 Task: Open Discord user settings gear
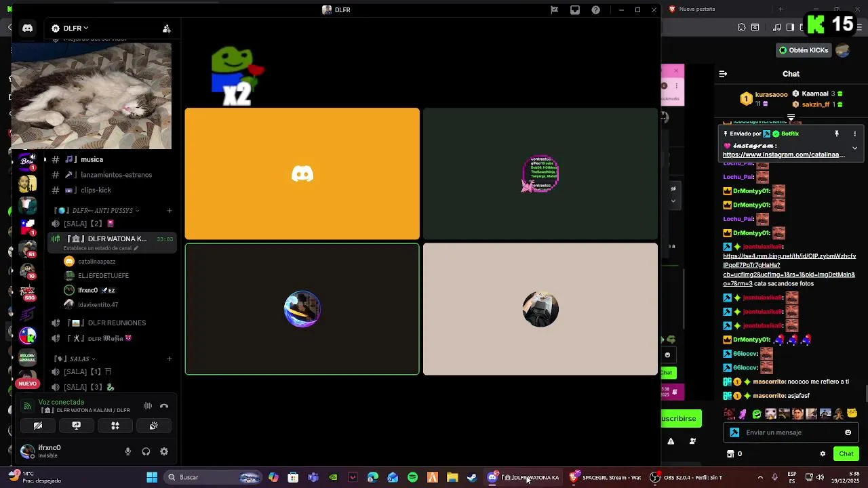coord(163,451)
